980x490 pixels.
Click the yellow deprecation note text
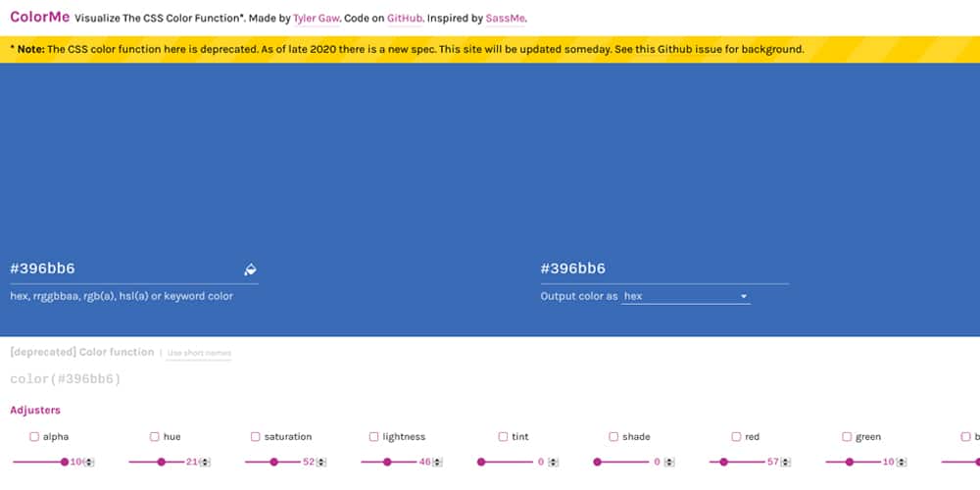coord(407,49)
